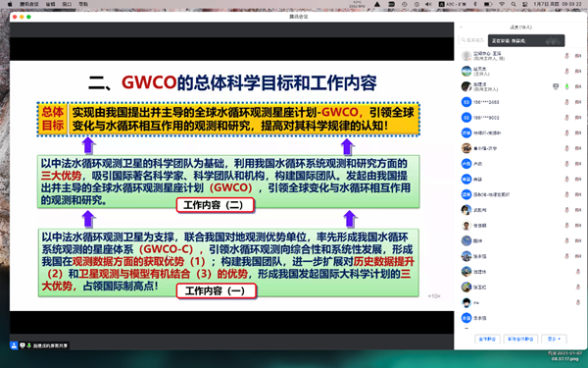Viewport: 588px width, 368px height.
Task: Click the mute-all button in members panel
Action: [x=487, y=339]
